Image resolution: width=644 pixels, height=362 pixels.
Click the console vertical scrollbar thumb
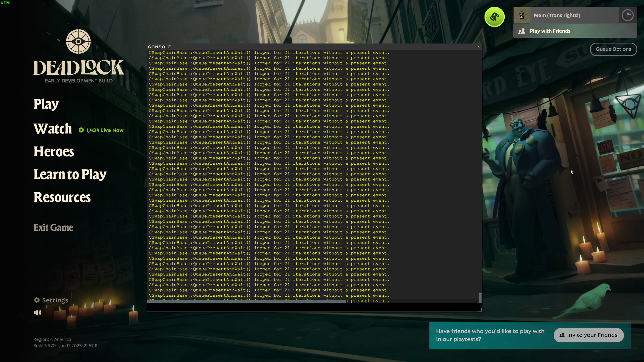[480, 298]
